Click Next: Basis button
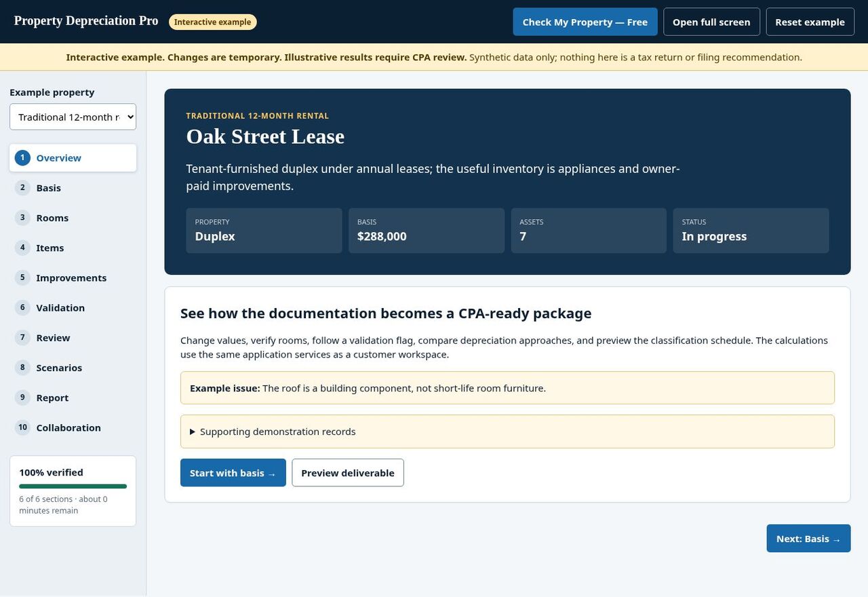Screen dimensions: 868x597 point(808,539)
